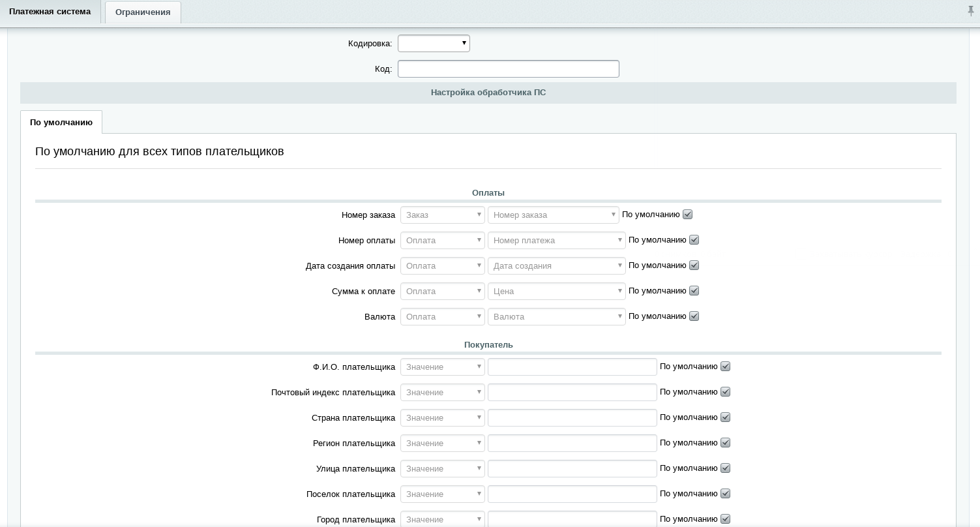The image size is (980, 527).
Task: Click the Сумма к оплате label
Action: pos(363,291)
